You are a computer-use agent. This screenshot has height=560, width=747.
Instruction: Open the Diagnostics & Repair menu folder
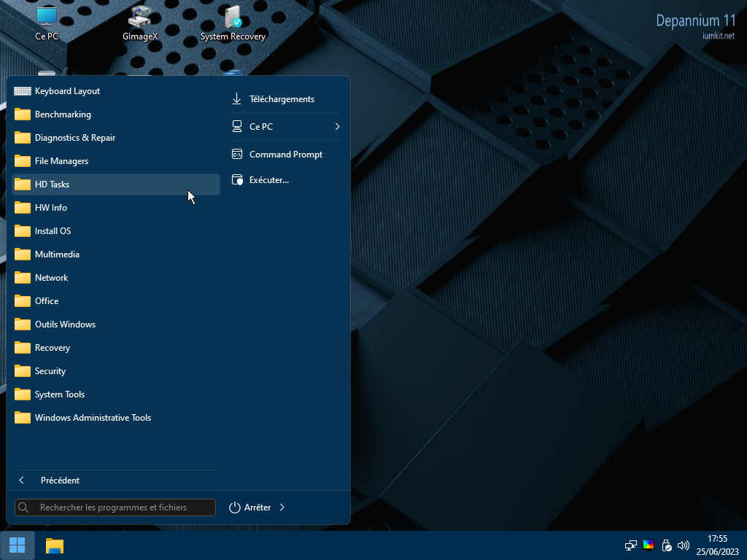pyautogui.click(x=116, y=138)
